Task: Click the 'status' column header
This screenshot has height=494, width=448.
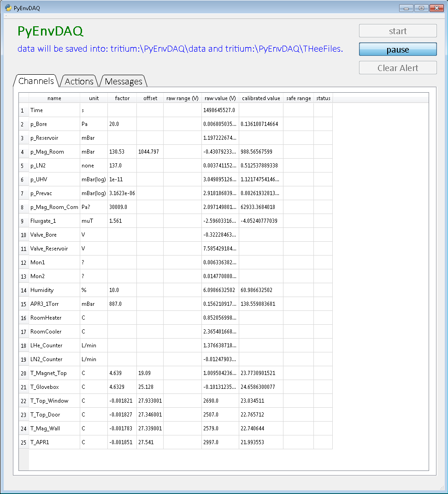Action: (324, 98)
